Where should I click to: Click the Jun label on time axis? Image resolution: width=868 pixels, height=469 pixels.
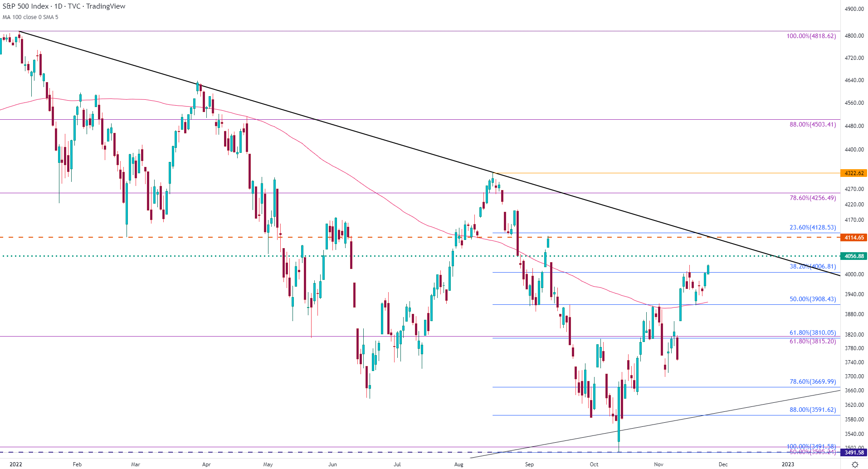click(x=333, y=464)
